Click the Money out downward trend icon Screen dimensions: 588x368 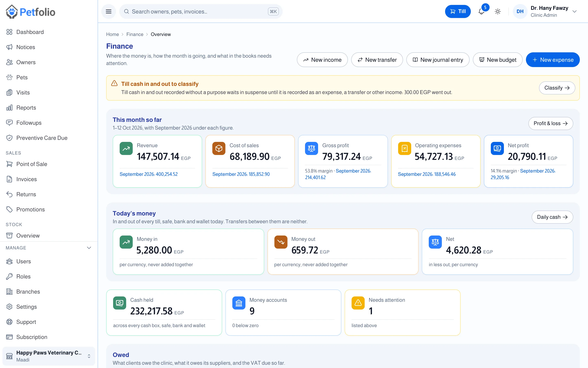pos(281,242)
